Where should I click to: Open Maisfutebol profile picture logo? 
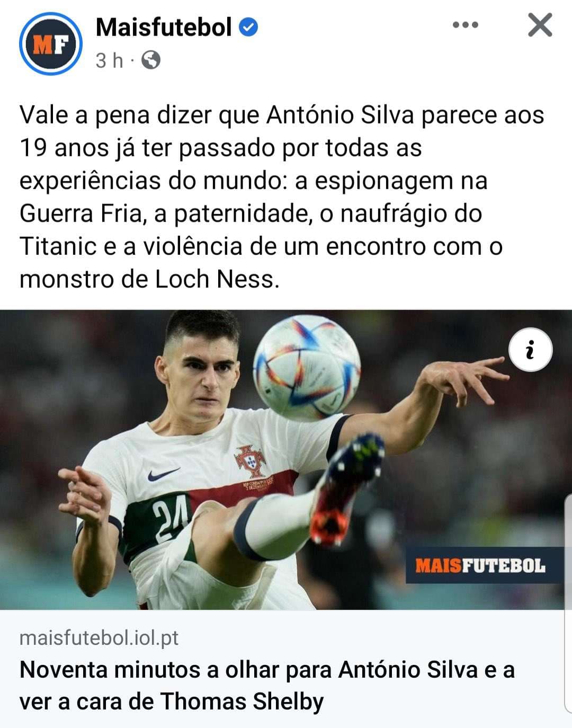click(x=51, y=44)
